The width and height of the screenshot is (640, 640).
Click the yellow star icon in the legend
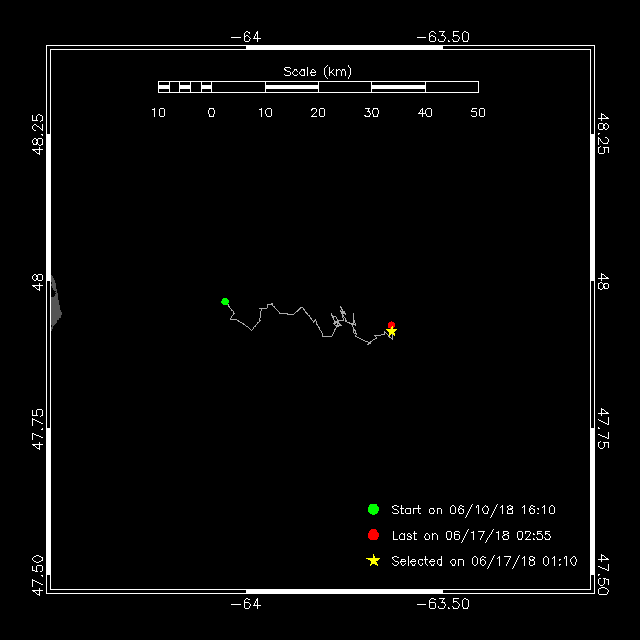click(373, 561)
